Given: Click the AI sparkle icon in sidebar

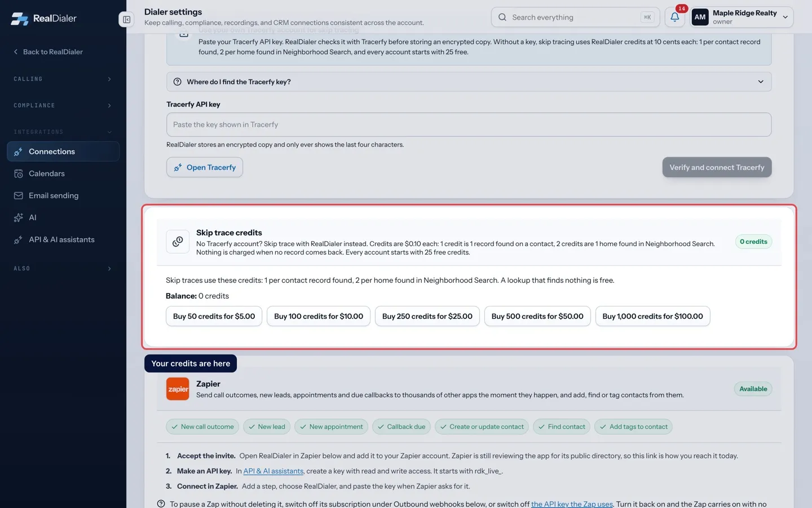Looking at the screenshot, I should [18, 217].
